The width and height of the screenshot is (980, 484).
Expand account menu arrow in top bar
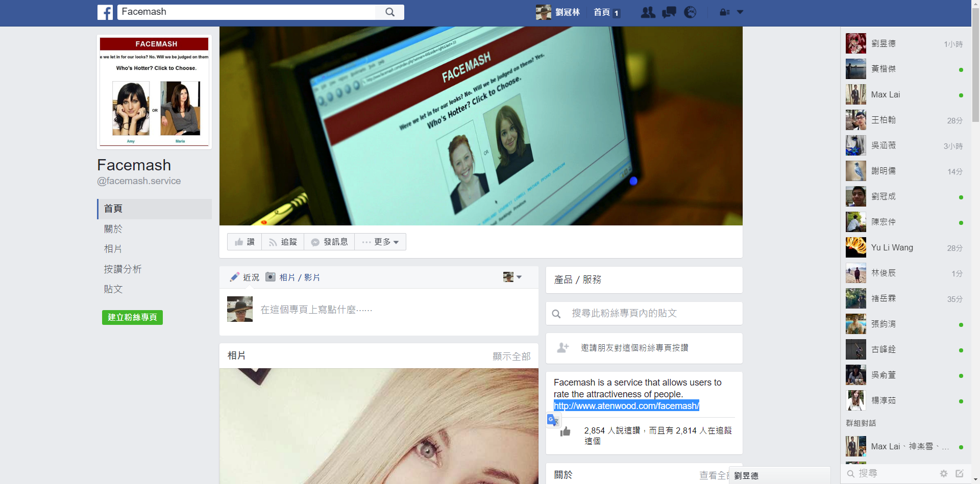(x=740, y=12)
